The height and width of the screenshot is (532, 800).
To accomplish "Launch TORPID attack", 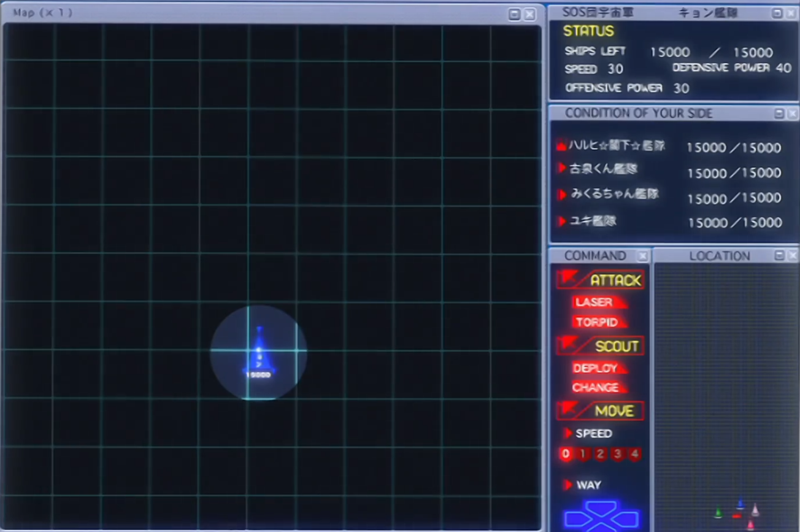I will coord(599,322).
